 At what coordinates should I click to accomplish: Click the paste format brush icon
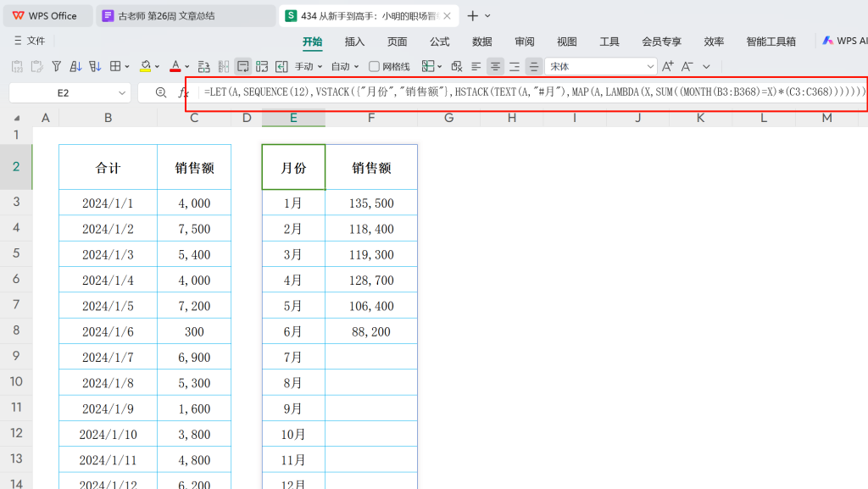point(37,66)
